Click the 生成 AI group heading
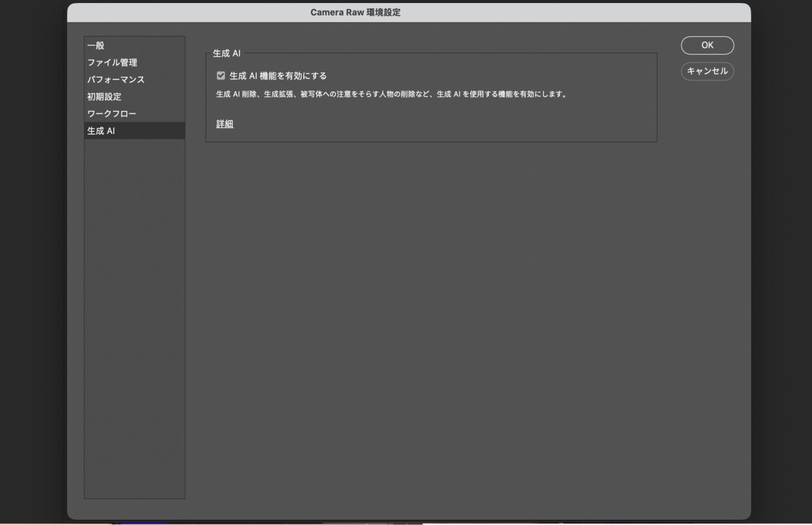Viewport: 812px width, 525px height. click(227, 53)
